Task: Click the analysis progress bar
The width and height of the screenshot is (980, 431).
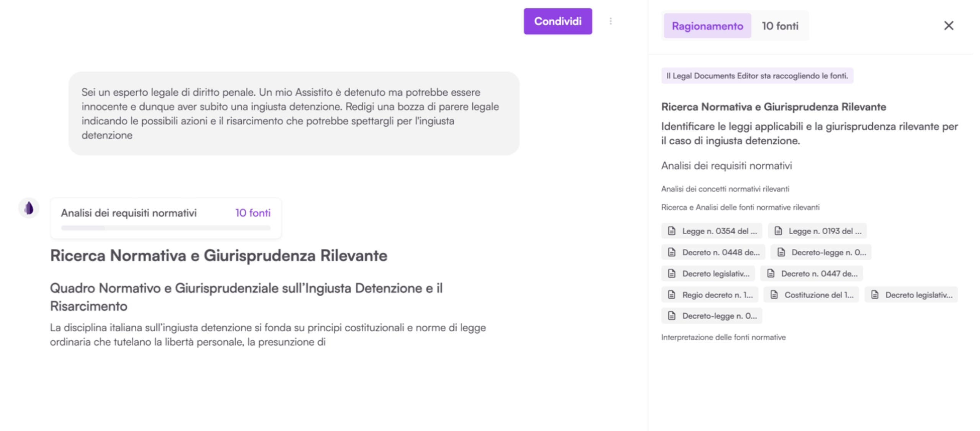Action: pos(166,228)
